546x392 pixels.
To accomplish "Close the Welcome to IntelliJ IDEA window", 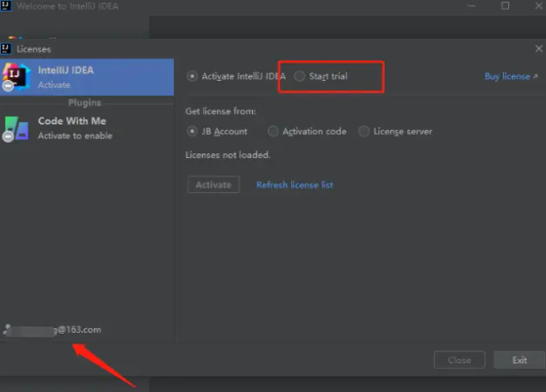I will click(x=538, y=6).
